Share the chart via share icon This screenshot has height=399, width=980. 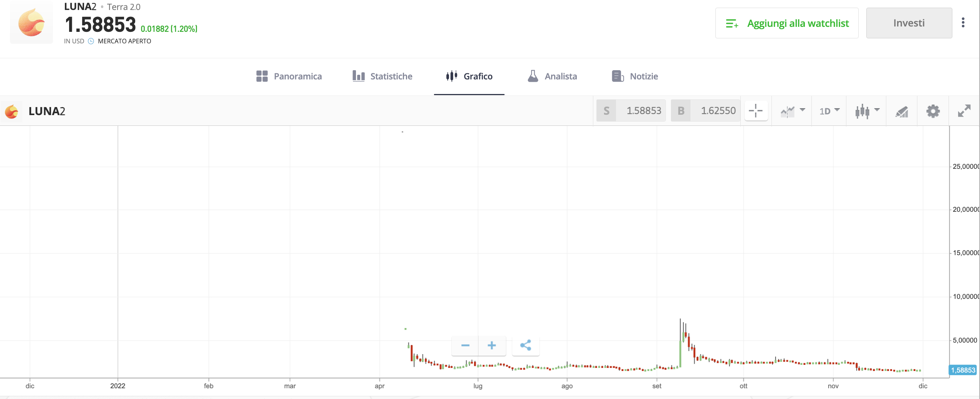(x=526, y=345)
